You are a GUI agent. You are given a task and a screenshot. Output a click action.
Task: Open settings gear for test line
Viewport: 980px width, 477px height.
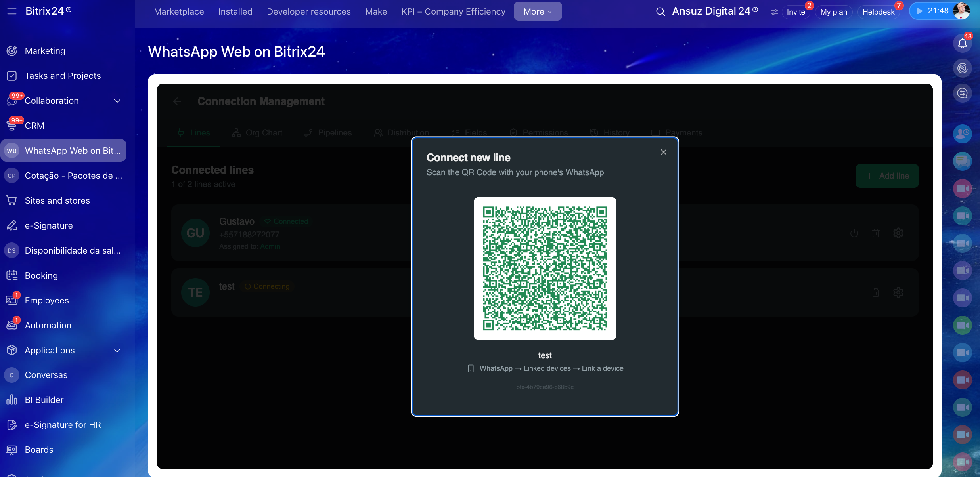[898, 292]
